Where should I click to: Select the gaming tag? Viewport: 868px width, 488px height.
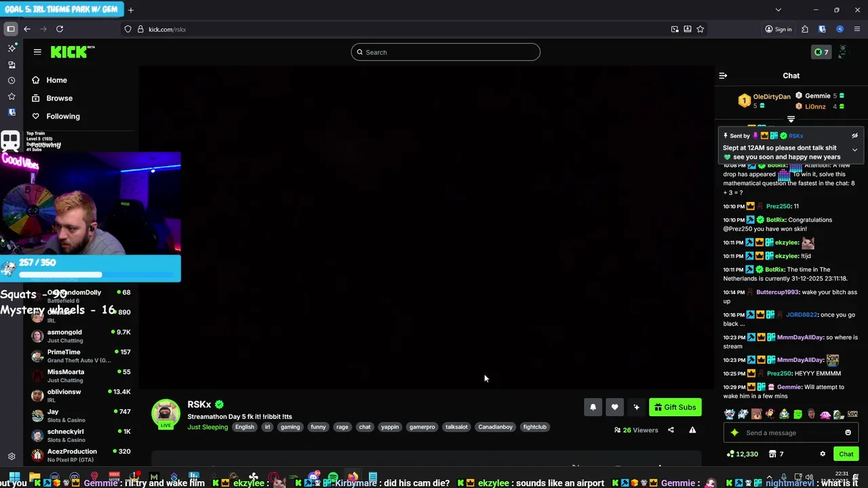(290, 427)
